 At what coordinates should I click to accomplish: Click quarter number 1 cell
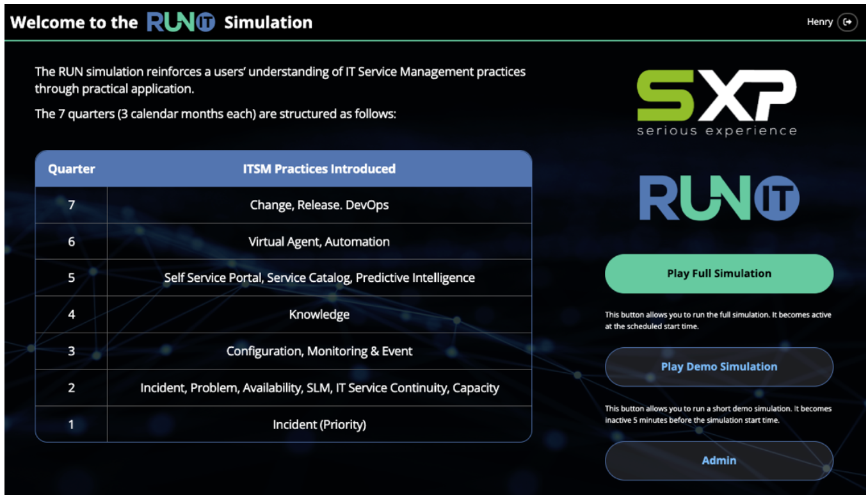[71, 424]
